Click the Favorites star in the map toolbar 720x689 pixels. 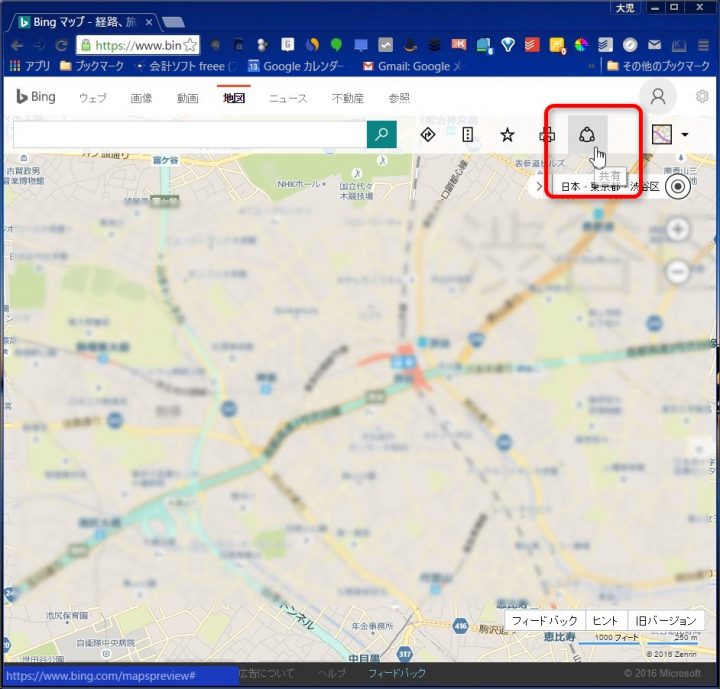[x=507, y=135]
